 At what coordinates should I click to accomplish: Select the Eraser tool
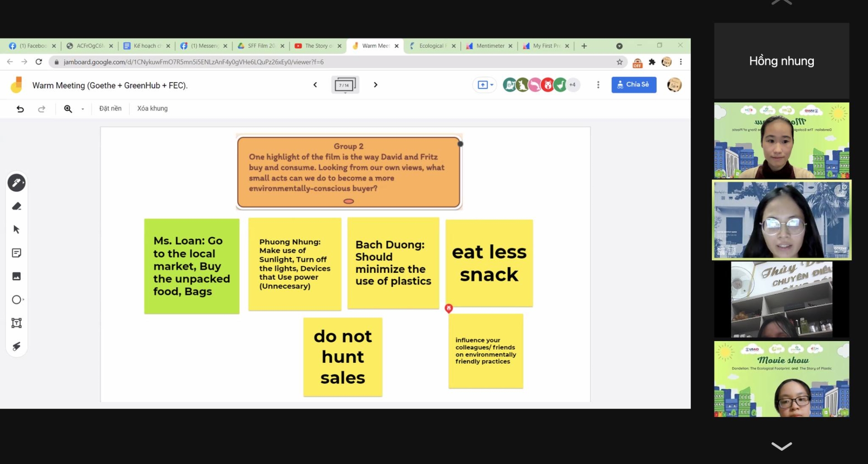coord(16,206)
